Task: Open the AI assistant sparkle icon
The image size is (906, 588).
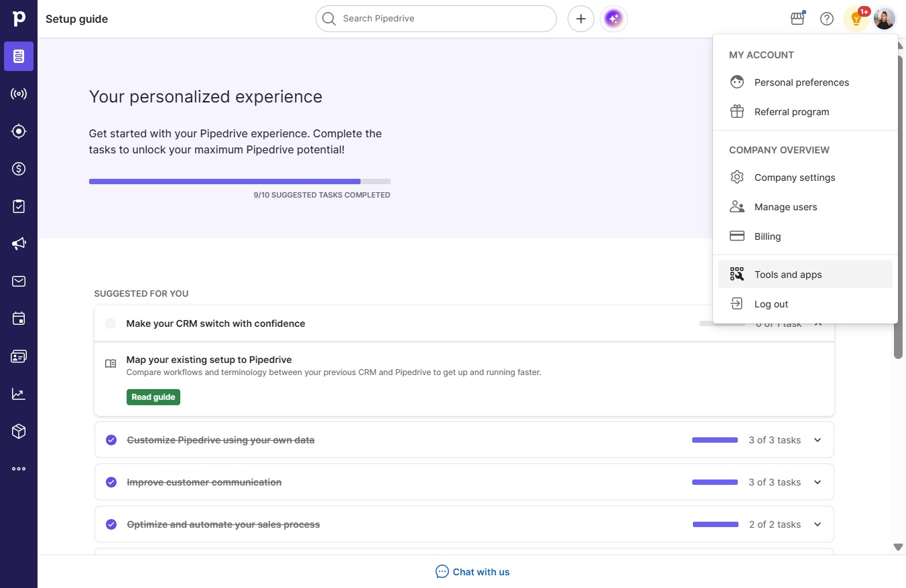Action: (x=614, y=19)
